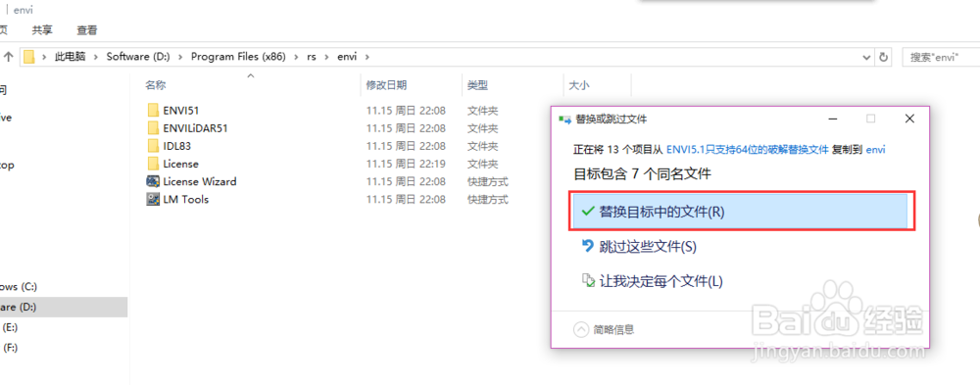Sort by 大小 column header
The height and width of the screenshot is (385, 980).
pyautogui.click(x=578, y=85)
